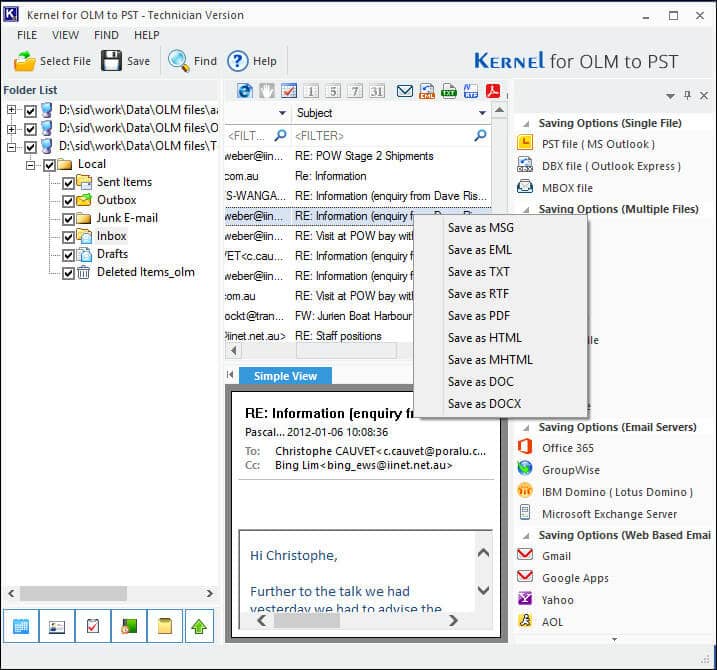Click the Office 365 icon
The width and height of the screenshot is (717, 670).
pyautogui.click(x=525, y=447)
